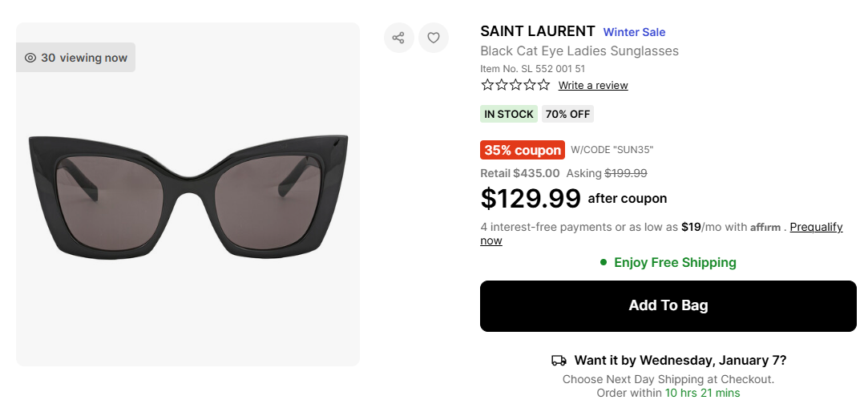The height and width of the screenshot is (416, 868).
Task: Give a five-star rating using last star
Action: click(543, 85)
